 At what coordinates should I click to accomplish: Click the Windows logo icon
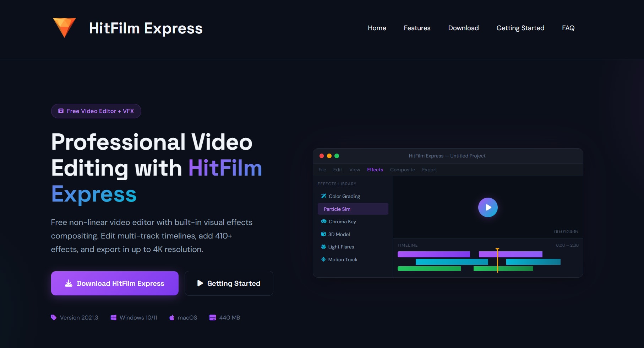(114, 317)
